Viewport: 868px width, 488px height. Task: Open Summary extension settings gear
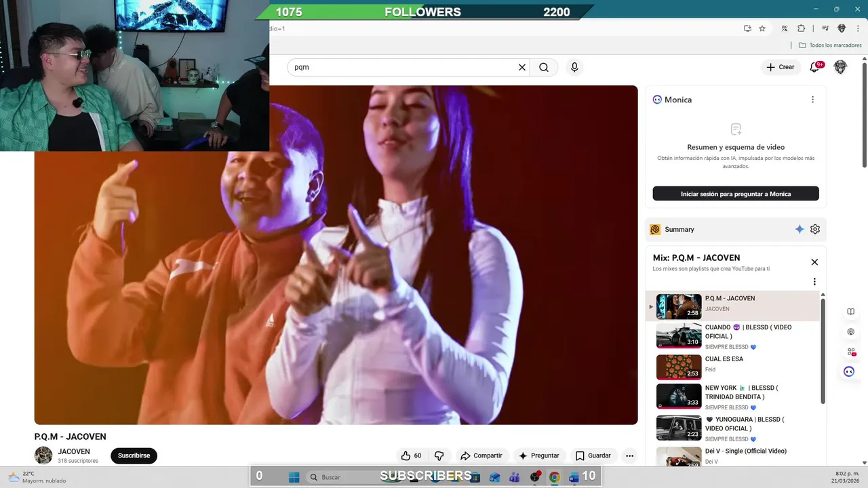(x=815, y=229)
